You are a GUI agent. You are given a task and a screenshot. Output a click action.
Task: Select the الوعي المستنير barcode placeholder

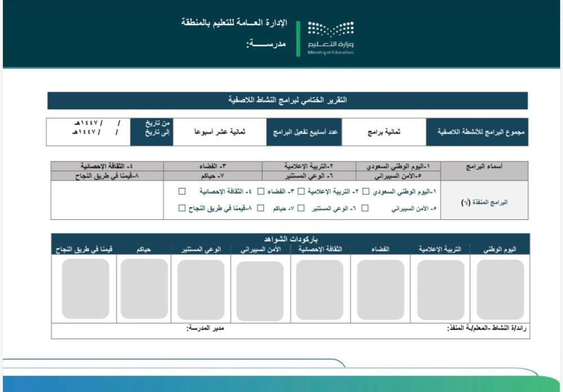(200, 290)
